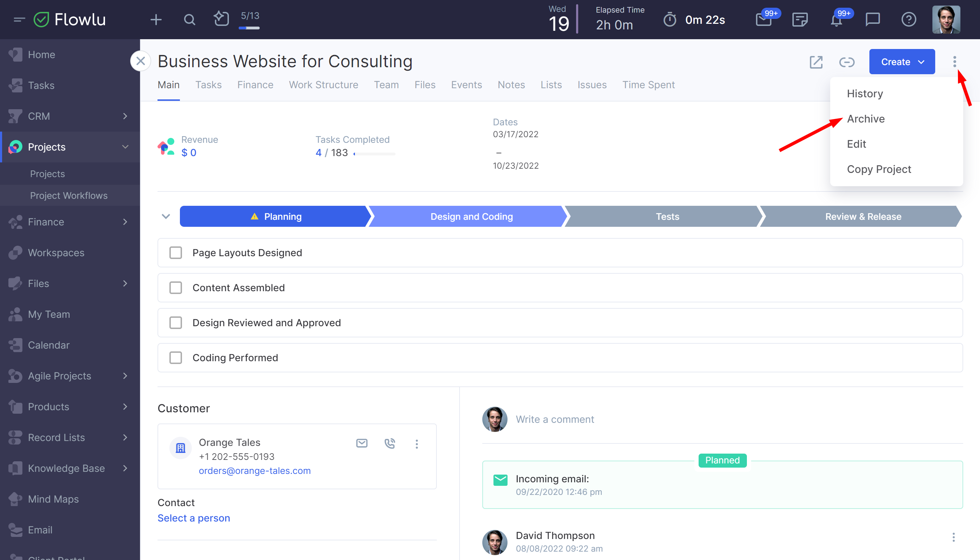The height and width of the screenshot is (560, 980).
Task: Check the Design Reviewed and Approved checkbox
Action: [175, 323]
